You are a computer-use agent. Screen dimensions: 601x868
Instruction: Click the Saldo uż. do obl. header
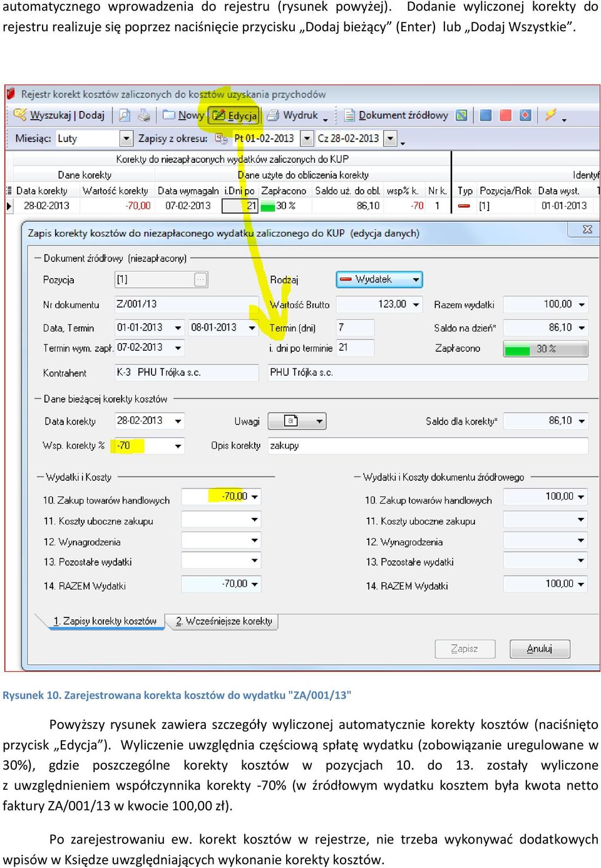[x=347, y=191]
